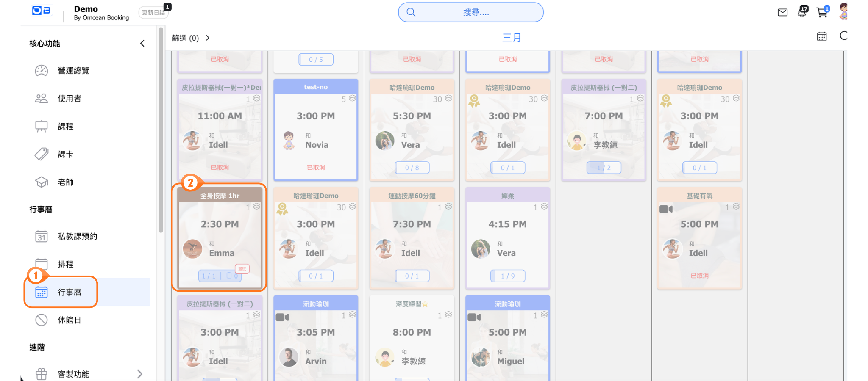Click the 三月 month header
Screen dimensions: 868x381
[511, 38]
